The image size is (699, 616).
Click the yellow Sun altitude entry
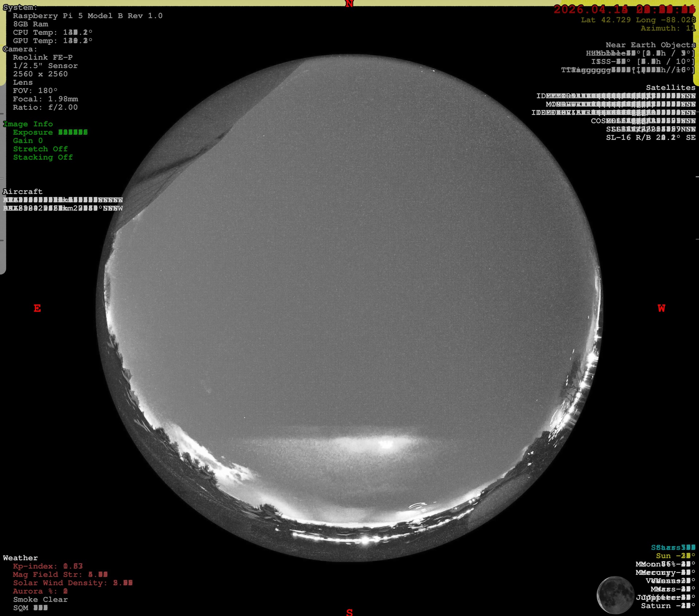tap(675, 556)
